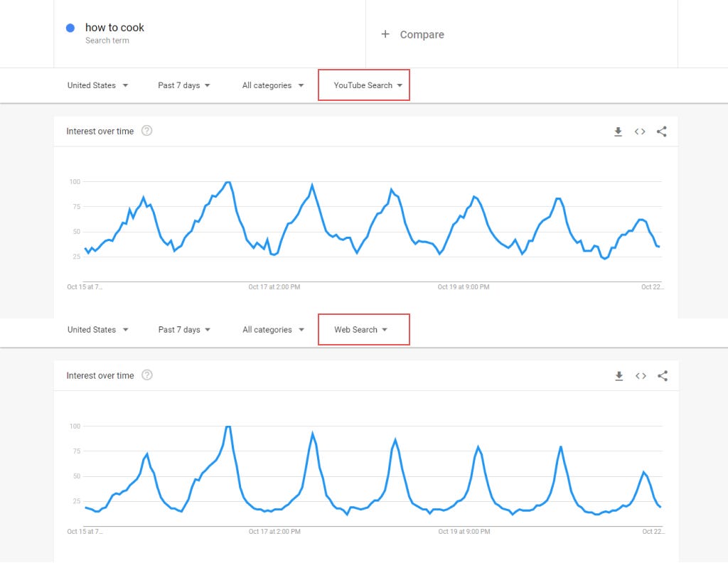Image resolution: width=728 pixels, height=563 pixels.
Task: Open the second chart's region dropdown
Action: 97,329
